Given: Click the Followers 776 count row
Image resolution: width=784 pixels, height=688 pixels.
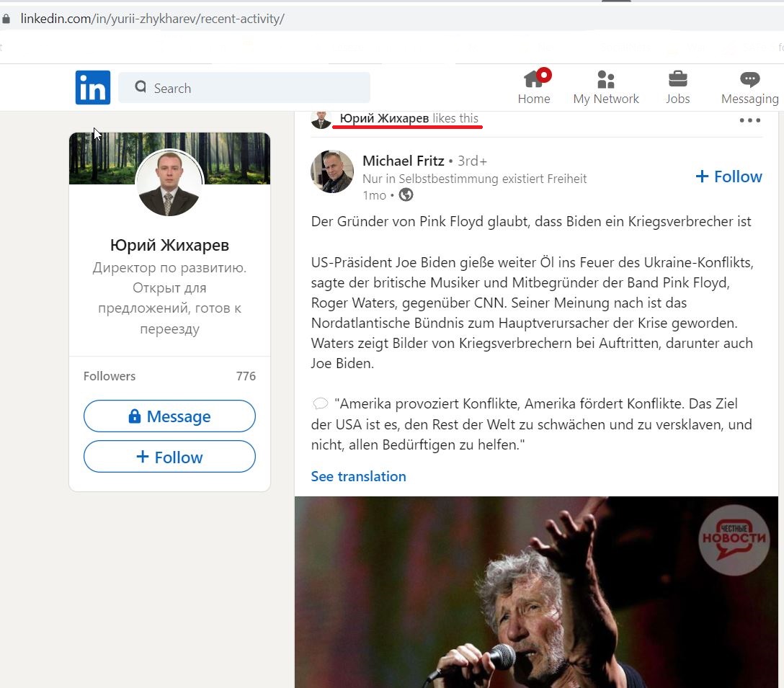Looking at the screenshot, I should (169, 376).
